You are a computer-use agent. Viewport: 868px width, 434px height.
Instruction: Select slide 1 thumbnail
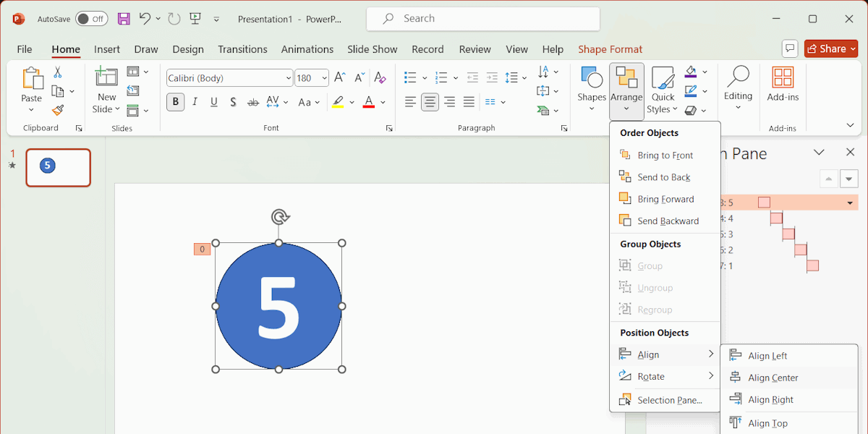point(59,168)
